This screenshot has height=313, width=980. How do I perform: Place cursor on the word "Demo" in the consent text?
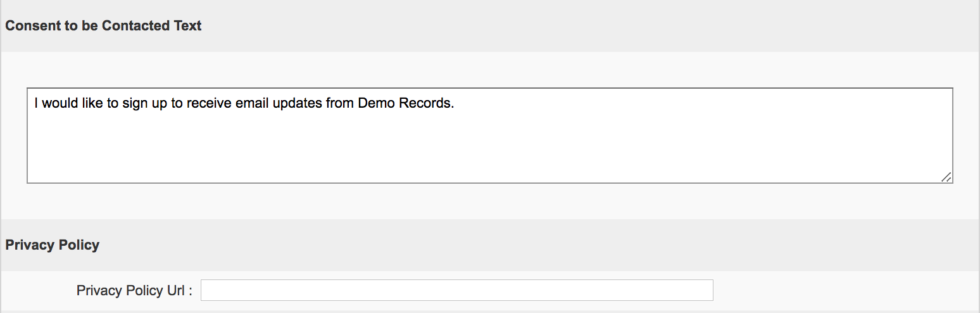pyautogui.click(x=375, y=103)
